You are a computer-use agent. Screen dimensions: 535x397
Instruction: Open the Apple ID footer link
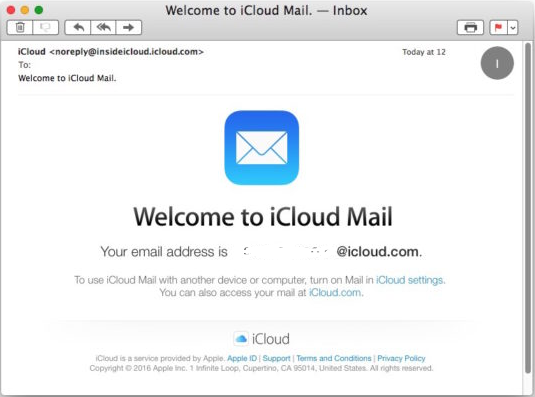point(242,358)
